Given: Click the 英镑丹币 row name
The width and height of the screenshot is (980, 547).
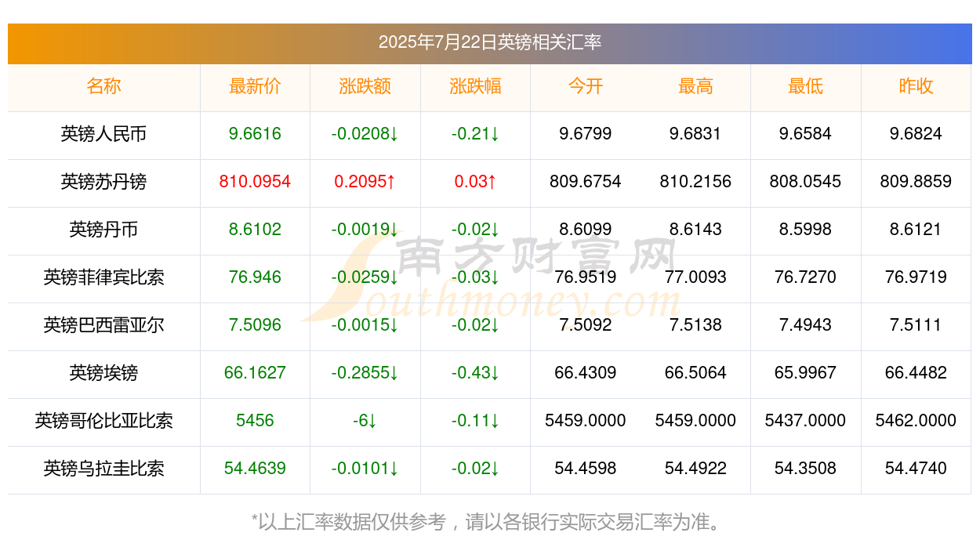Looking at the screenshot, I should coord(103,230).
